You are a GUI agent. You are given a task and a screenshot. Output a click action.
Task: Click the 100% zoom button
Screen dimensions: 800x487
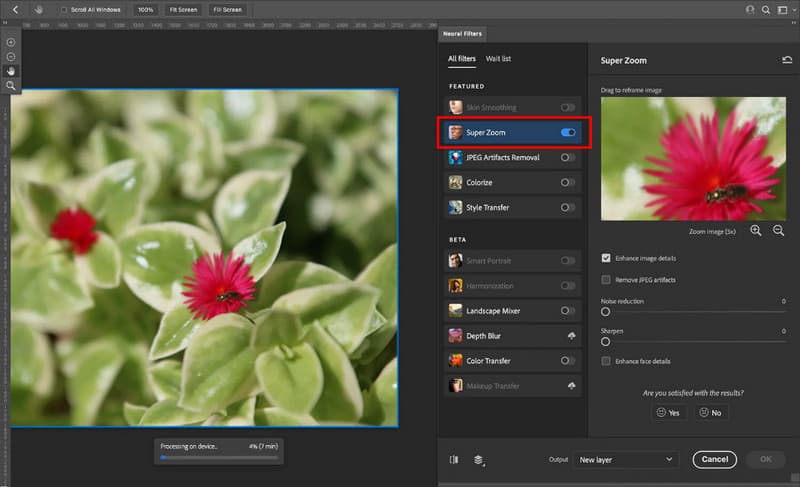coord(145,10)
